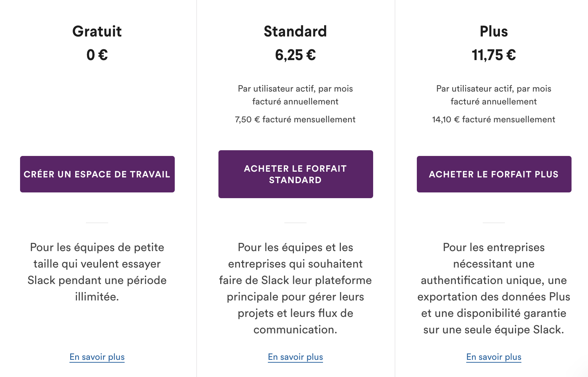Click the Créer un espace de travail button
The height and width of the screenshot is (377, 588).
coord(97,174)
